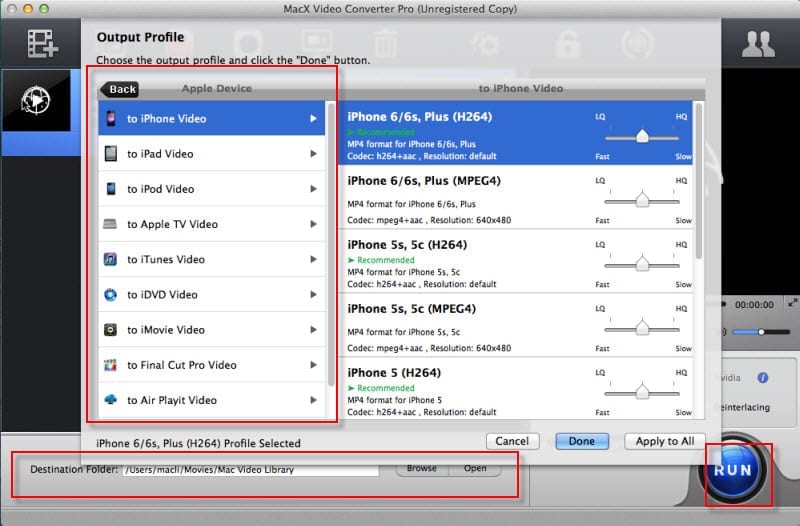
Task: Cancel the Output Profile dialog
Action: (512, 441)
